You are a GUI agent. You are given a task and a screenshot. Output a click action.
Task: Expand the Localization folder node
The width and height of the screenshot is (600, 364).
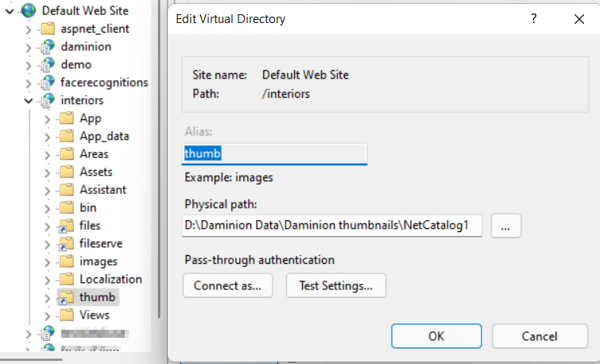point(48,280)
